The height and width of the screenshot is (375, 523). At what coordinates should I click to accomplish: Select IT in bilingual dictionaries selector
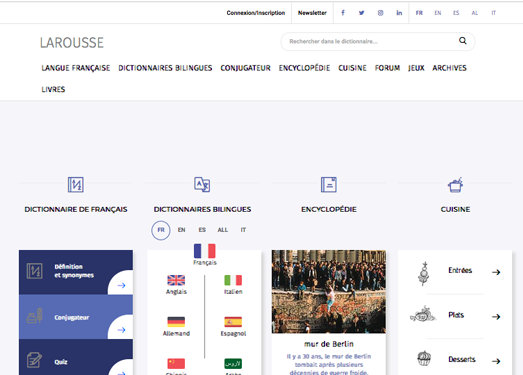(243, 230)
